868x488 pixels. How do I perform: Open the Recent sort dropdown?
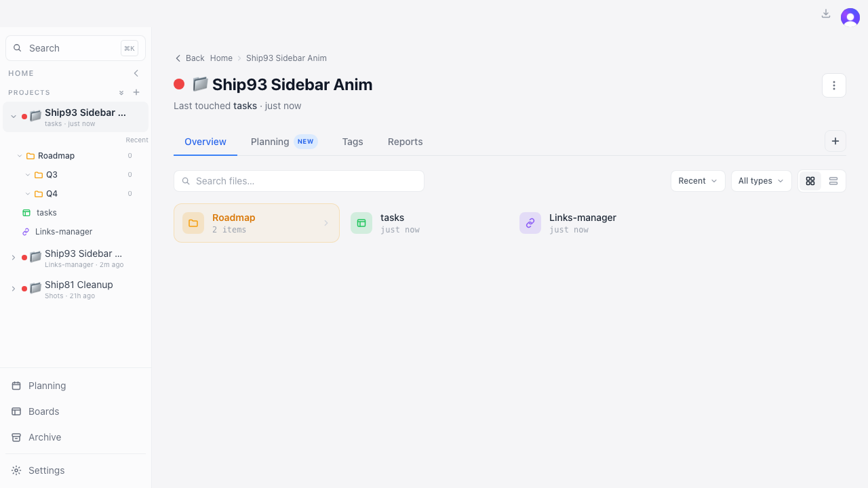coord(698,181)
